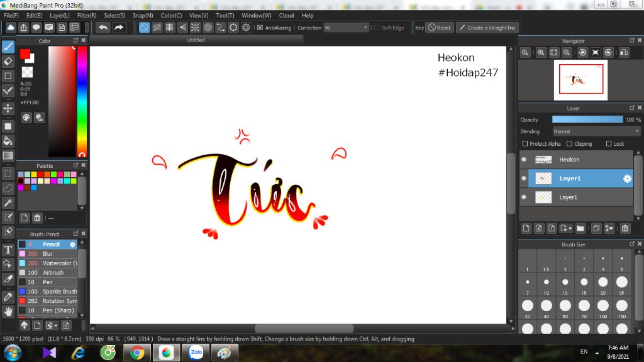
Task: Add a layer folder in Layer panel
Action: point(580,228)
